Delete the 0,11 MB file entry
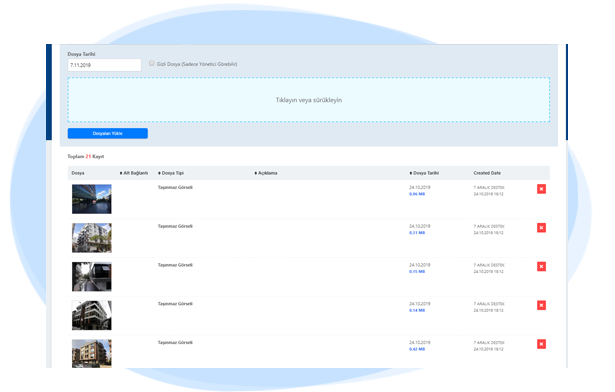 [541, 228]
